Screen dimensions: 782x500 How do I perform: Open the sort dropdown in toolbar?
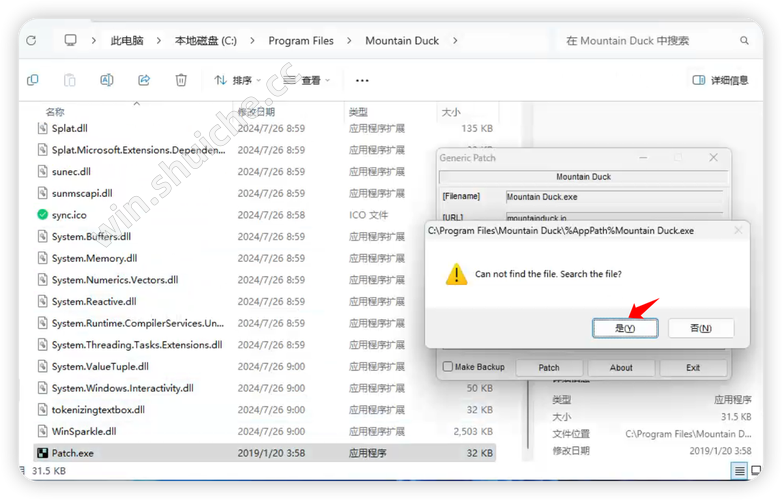[237, 80]
